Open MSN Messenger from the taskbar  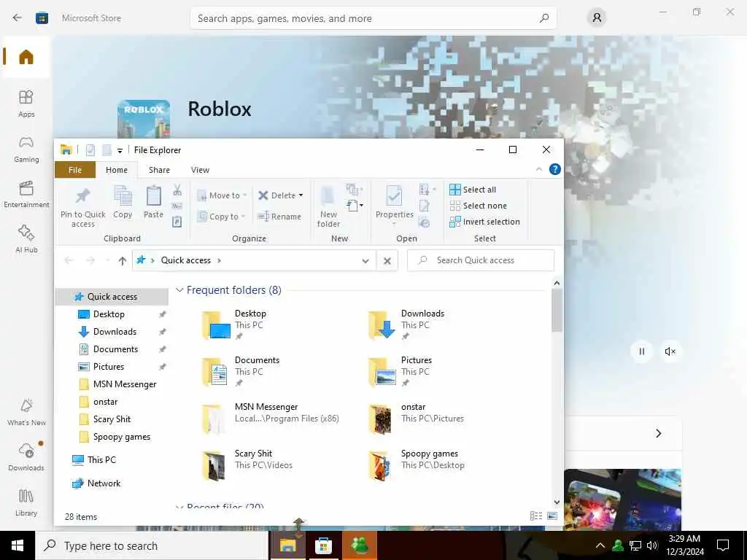360,545
